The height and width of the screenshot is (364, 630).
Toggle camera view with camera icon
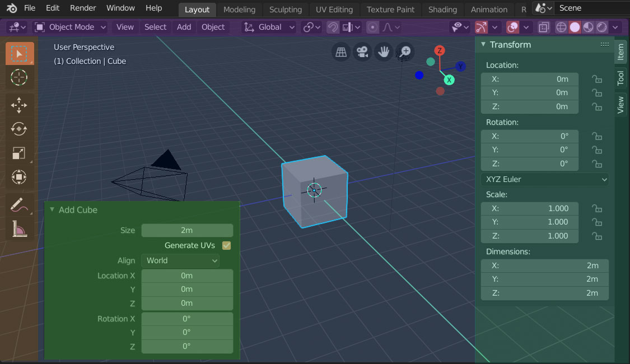(362, 52)
